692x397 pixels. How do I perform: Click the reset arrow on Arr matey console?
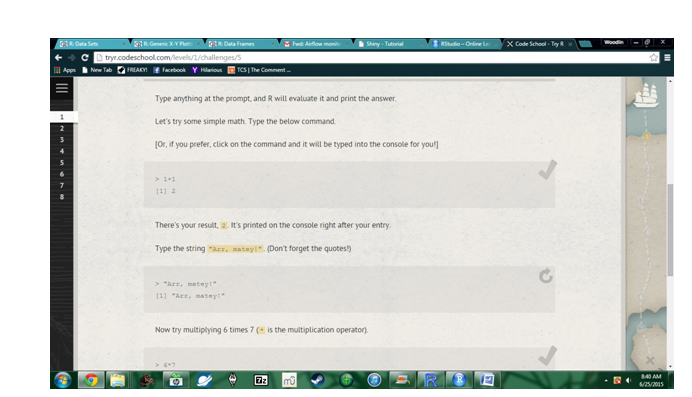pyautogui.click(x=546, y=276)
